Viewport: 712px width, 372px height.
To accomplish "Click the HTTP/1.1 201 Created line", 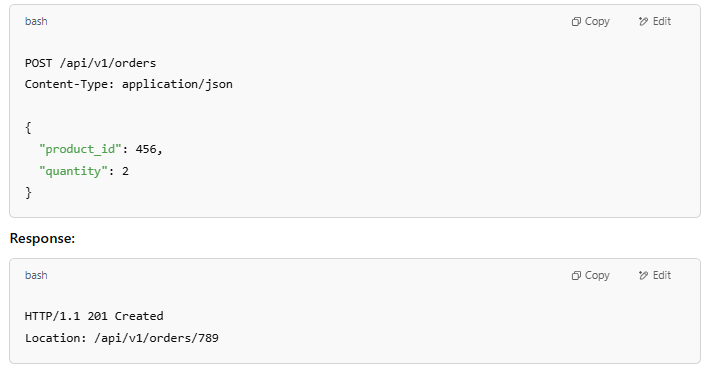I will tap(94, 316).
